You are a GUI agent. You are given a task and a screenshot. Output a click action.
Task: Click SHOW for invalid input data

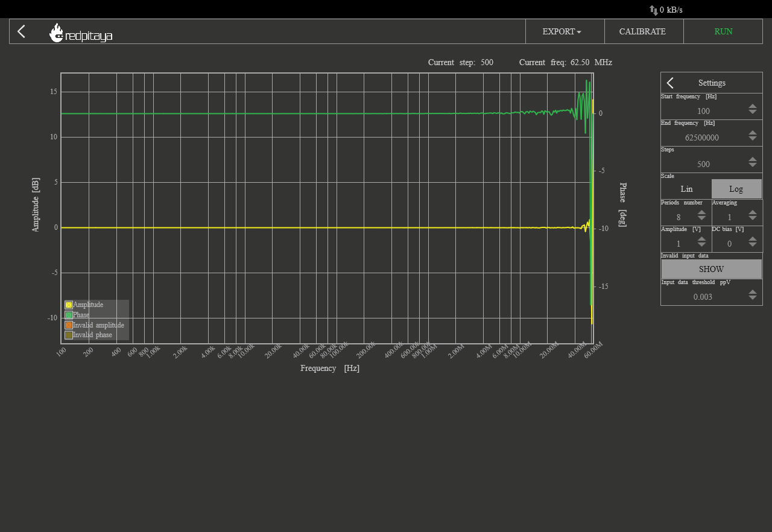click(712, 269)
